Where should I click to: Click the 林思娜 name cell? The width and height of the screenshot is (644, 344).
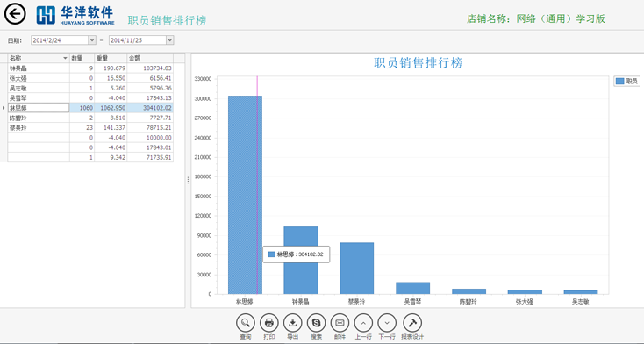[x=39, y=108]
